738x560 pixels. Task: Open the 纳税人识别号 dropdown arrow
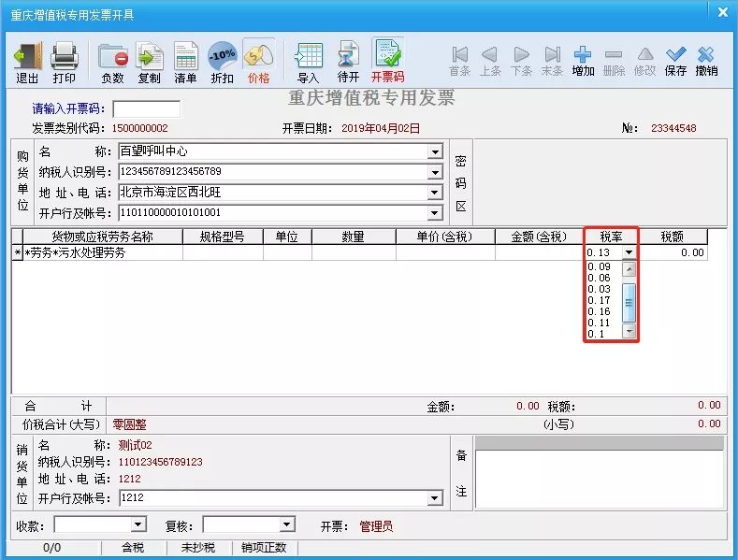(435, 172)
